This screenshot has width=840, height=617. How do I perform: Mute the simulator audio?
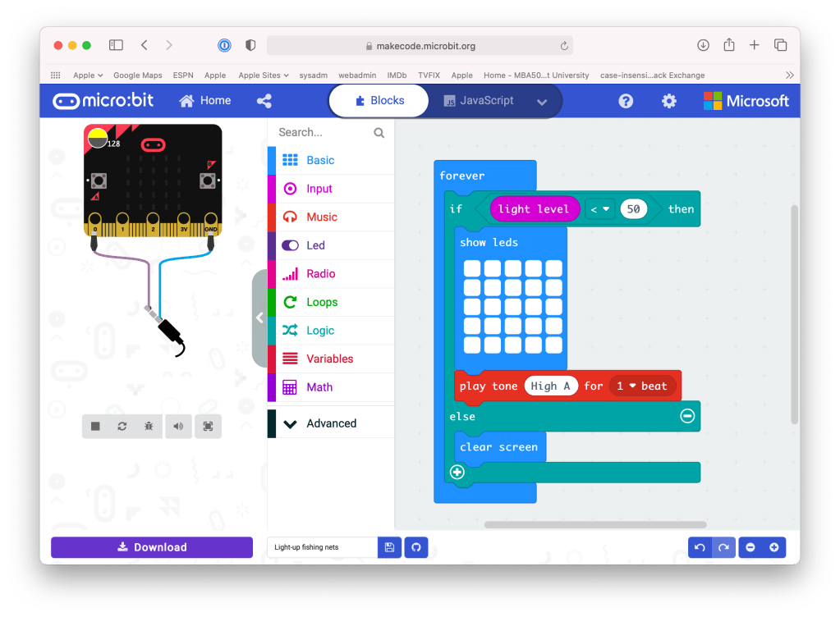click(x=178, y=426)
